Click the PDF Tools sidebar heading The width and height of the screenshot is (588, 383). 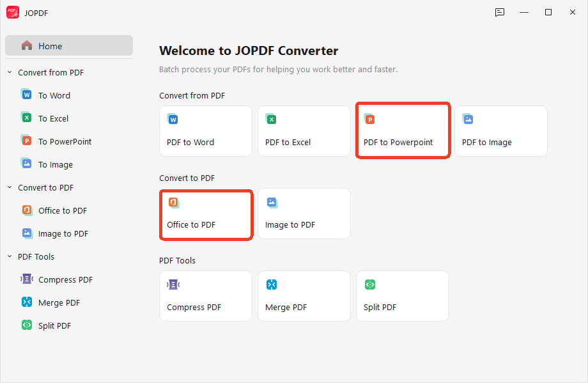click(36, 256)
